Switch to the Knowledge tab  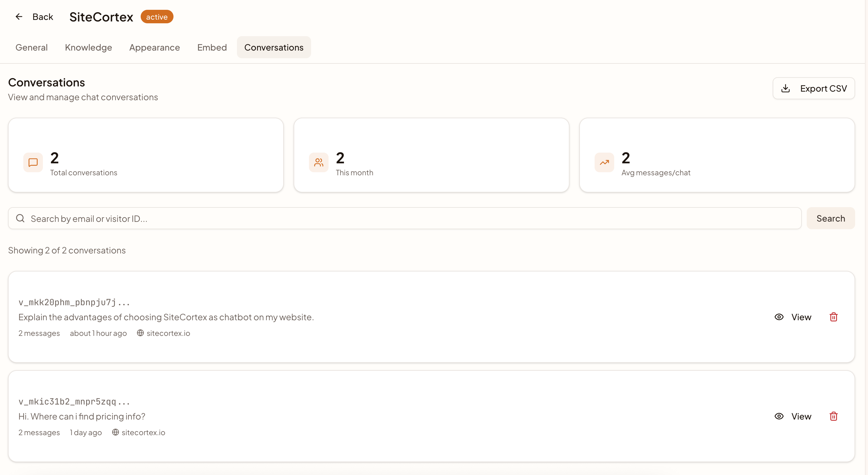tap(88, 47)
